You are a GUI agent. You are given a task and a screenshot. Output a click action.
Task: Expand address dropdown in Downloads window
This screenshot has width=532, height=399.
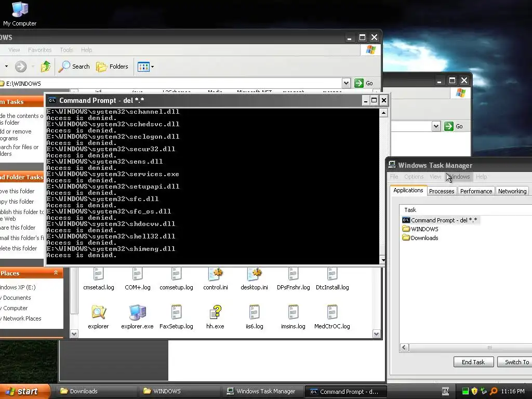436,127
